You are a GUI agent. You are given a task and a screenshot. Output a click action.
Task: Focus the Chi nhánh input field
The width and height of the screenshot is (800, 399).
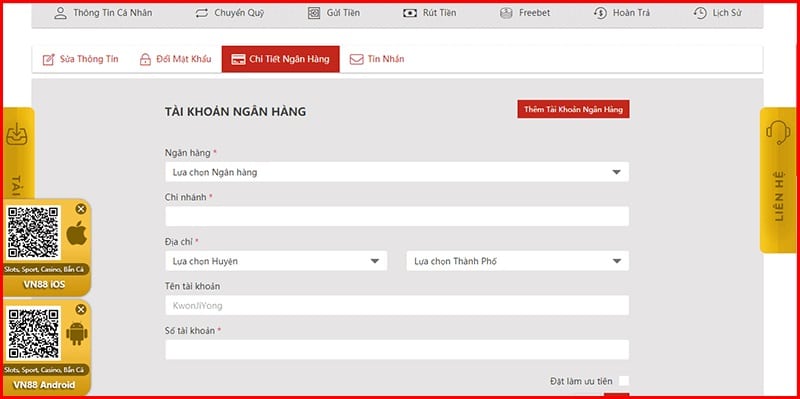(397, 216)
